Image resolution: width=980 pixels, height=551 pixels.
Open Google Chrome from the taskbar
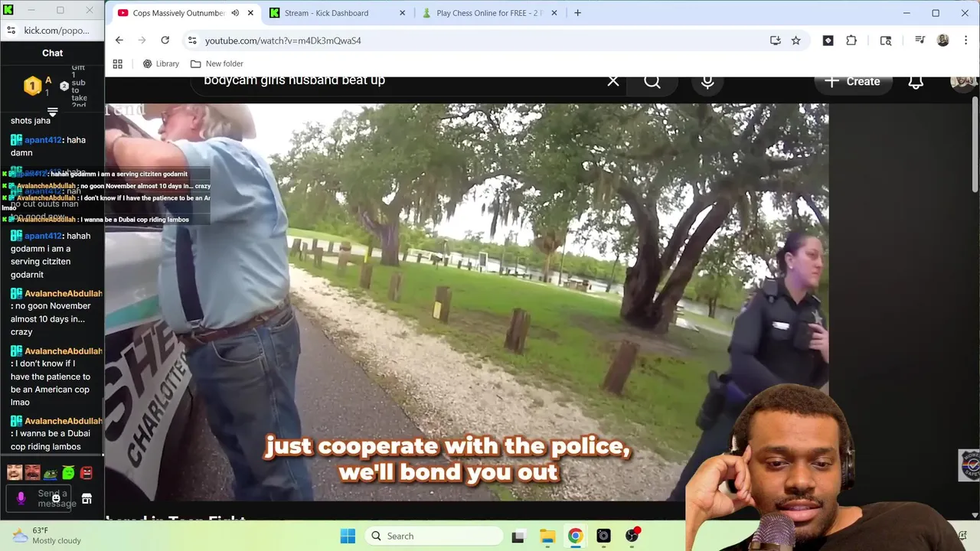[575, 536]
